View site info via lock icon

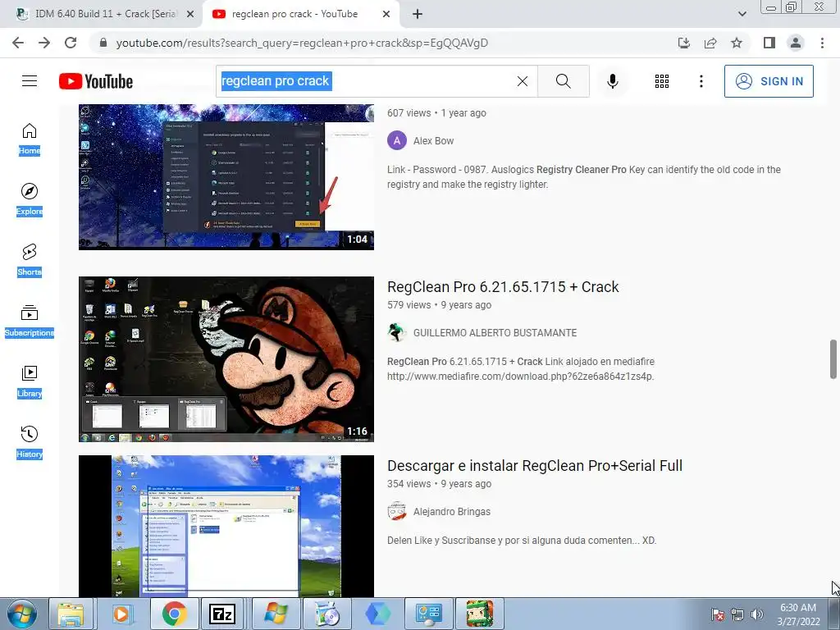point(103,43)
